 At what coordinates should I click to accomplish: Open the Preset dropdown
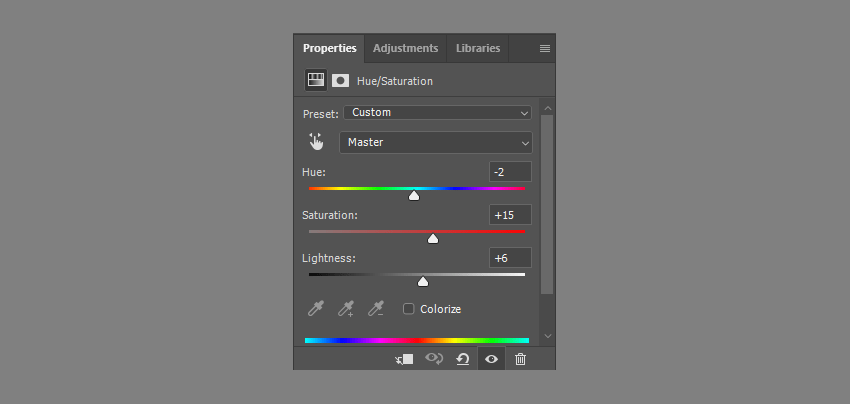437,113
